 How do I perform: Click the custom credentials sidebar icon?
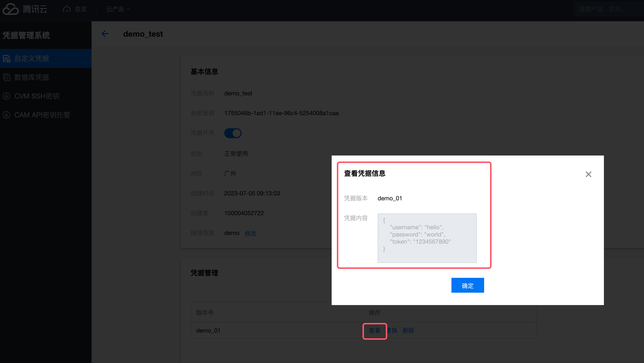[x=7, y=58]
